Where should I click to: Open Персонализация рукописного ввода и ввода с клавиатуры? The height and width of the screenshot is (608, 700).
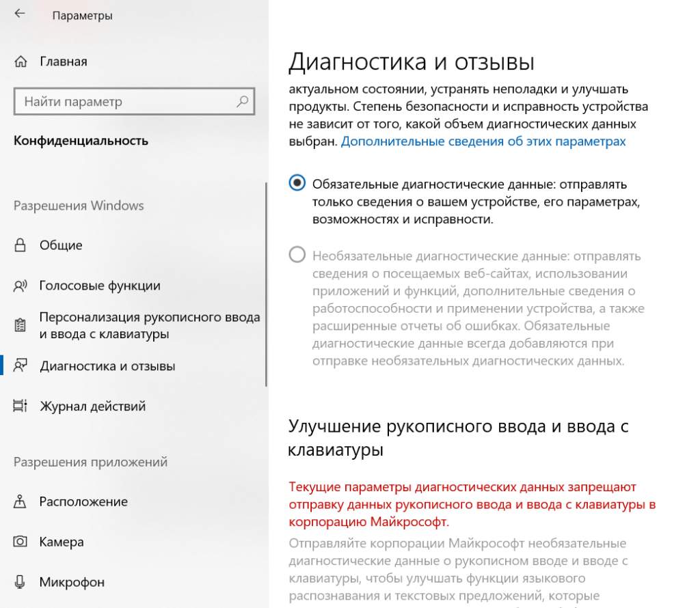click(x=150, y=325)
